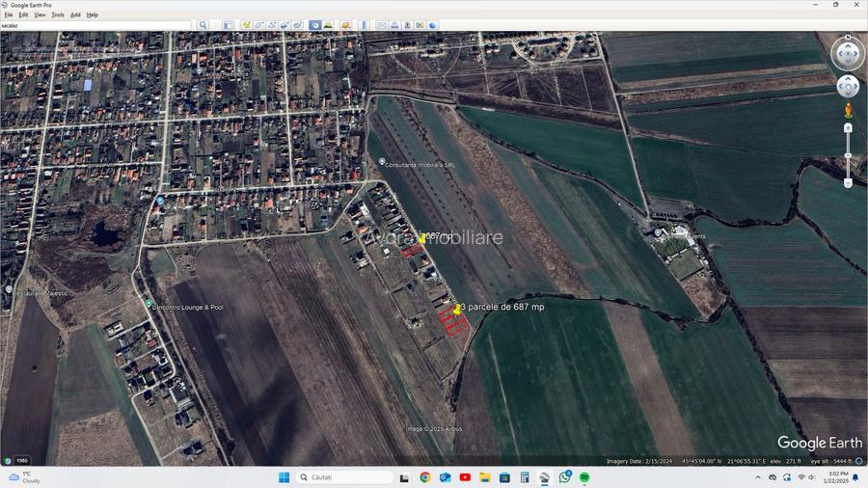Viewport: 868px width, 488px height.
Task: Click the search magnifier button
Action: (203, 25)
